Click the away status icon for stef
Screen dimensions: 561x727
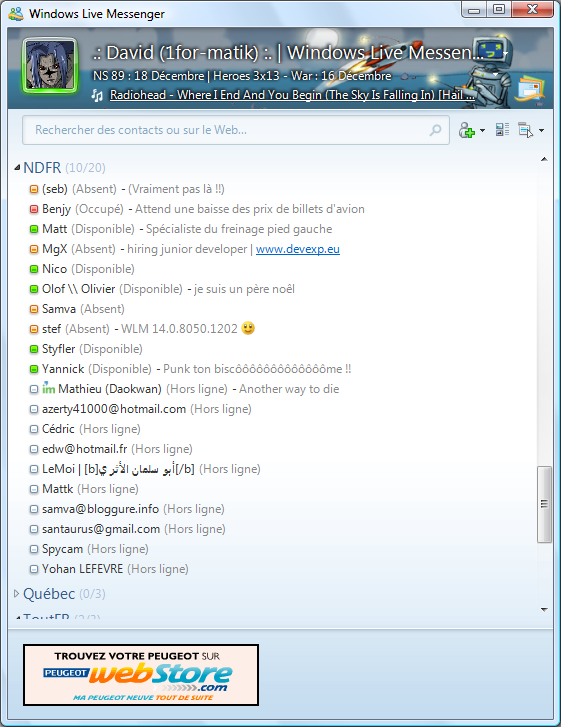pyautogui.click(x=34, y=329)
